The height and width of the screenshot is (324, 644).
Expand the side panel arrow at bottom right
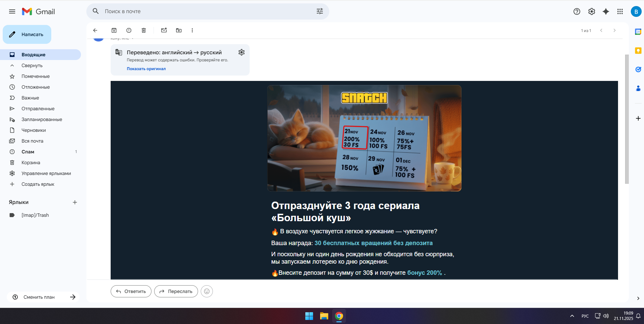[638, 298]
